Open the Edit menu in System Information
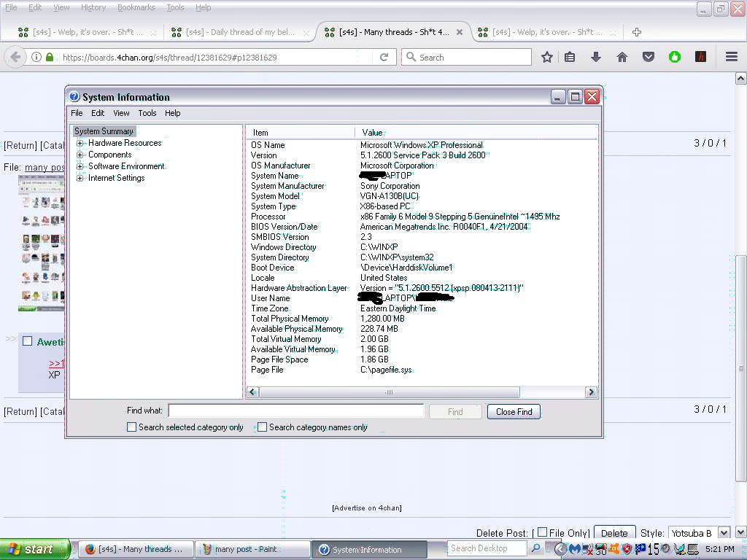The image size is (747, 560). point(98,113)
